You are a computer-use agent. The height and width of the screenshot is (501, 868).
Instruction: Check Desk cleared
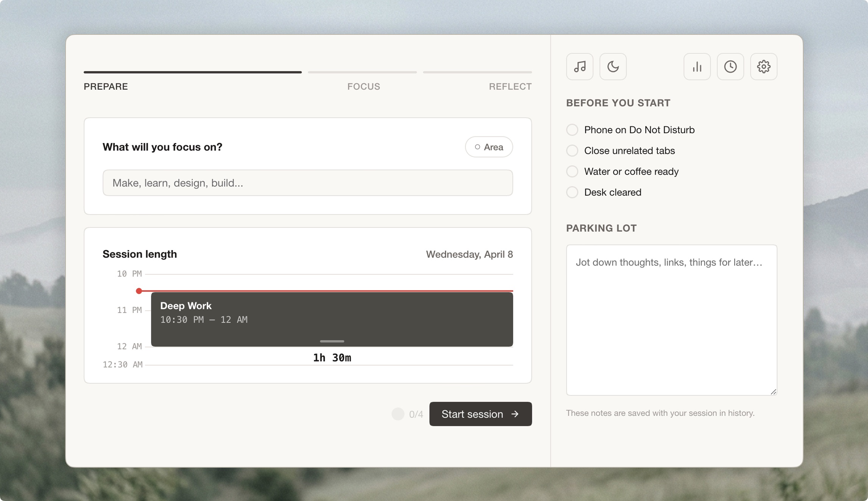point(572,192)
